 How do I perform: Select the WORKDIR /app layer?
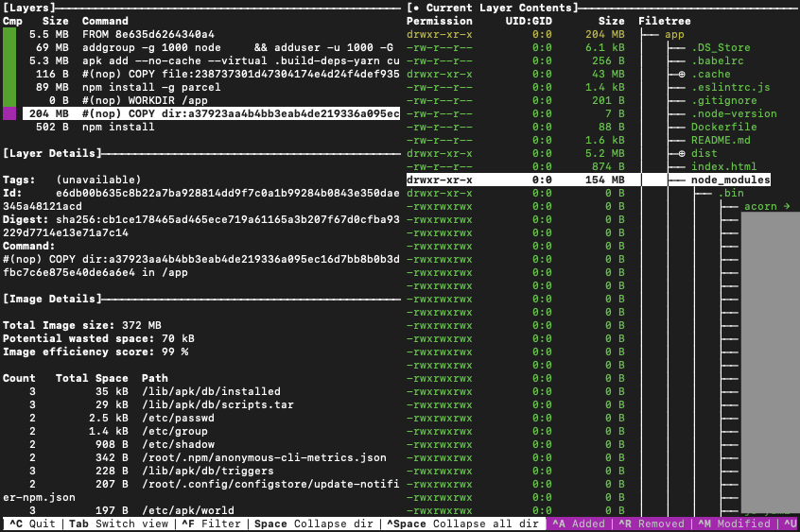pyautogui.click(x=211, y=101)
